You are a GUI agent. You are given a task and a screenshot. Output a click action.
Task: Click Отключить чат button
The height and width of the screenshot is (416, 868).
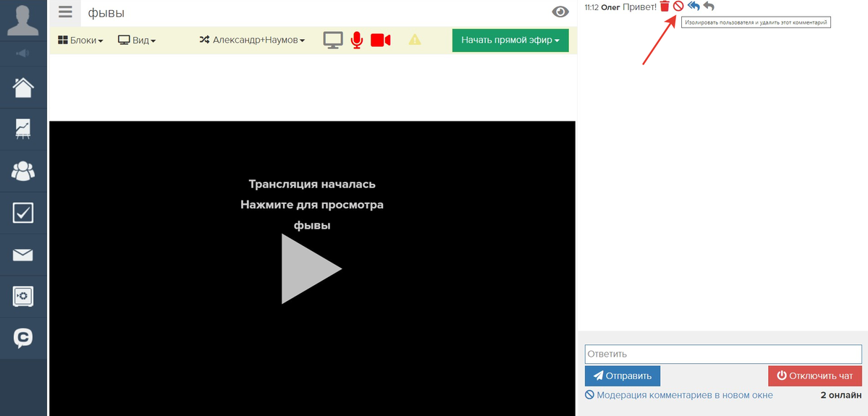(x=815, y=376)
